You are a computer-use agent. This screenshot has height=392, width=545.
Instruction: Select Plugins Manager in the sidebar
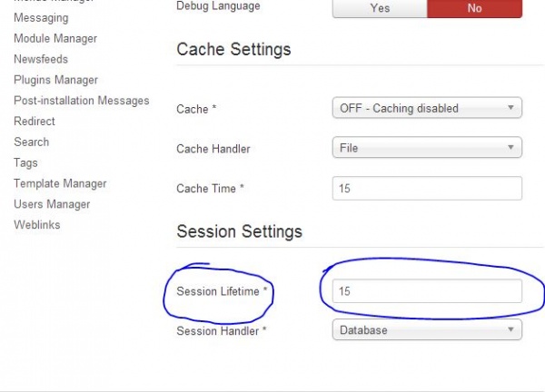pyautogui.click(x=55, y=80)
